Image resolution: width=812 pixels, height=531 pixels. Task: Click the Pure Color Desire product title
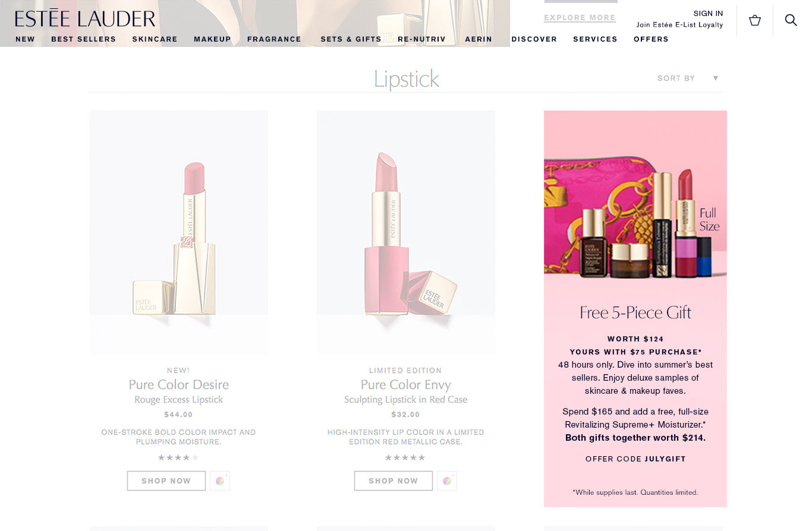179,385
